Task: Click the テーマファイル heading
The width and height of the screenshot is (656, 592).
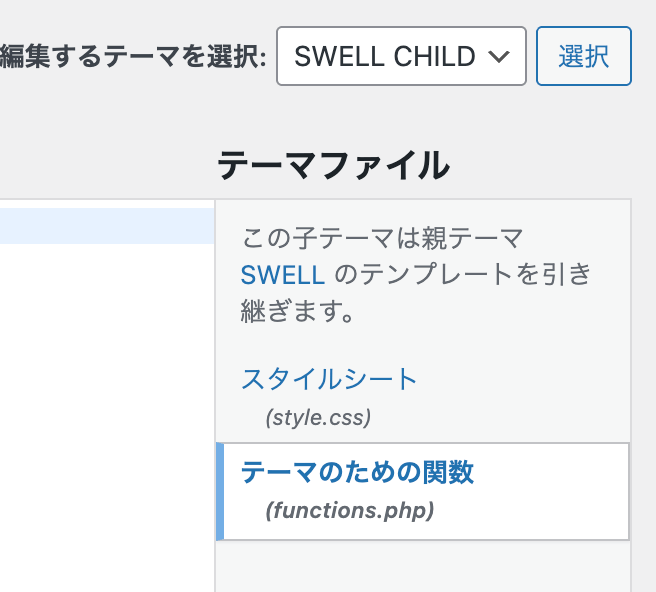Action: tap(333, 165)
